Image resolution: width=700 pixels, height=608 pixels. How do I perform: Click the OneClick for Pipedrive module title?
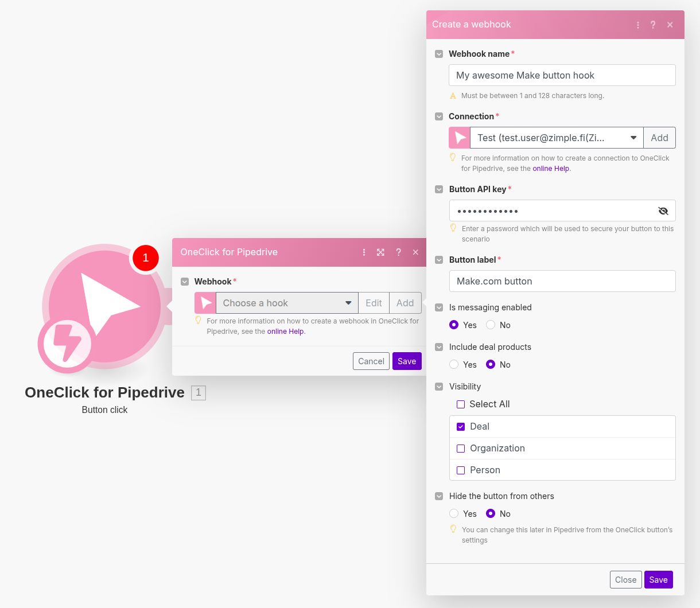[104, 392]
